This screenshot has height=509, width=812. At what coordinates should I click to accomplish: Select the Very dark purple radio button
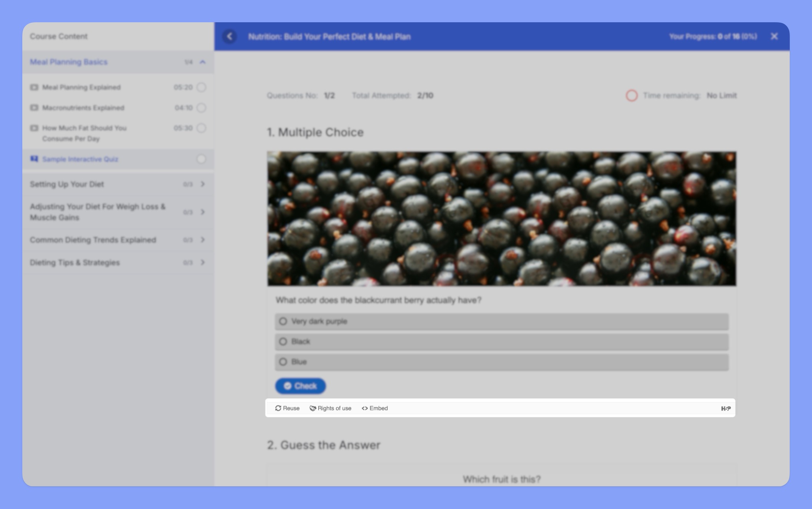(x=283, y=321)
